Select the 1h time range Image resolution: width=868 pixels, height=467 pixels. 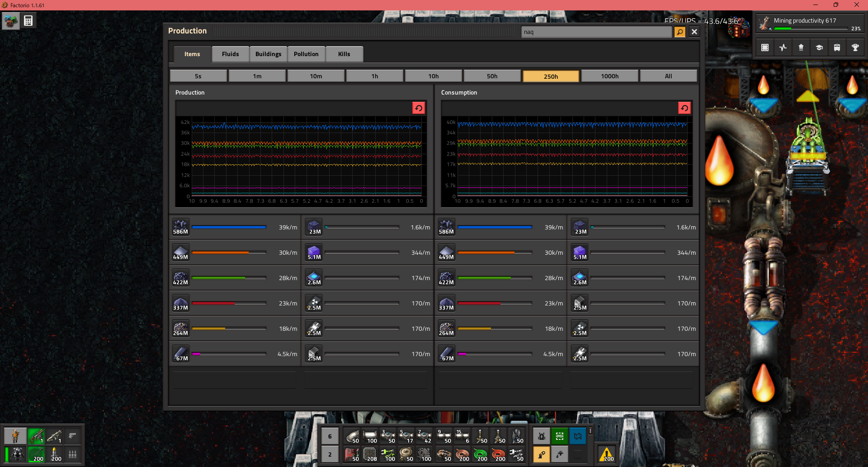375,76
